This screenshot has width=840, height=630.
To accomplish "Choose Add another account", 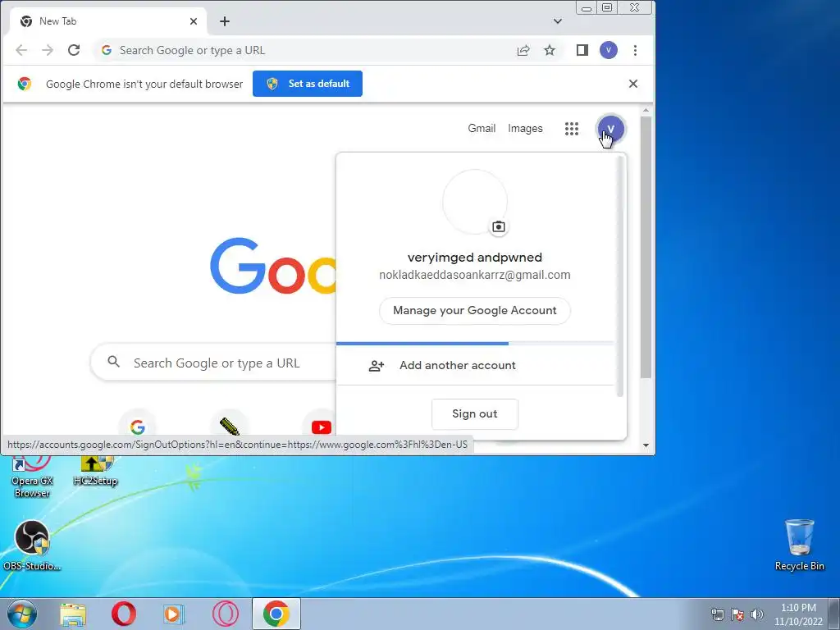I will pos(475,365).
